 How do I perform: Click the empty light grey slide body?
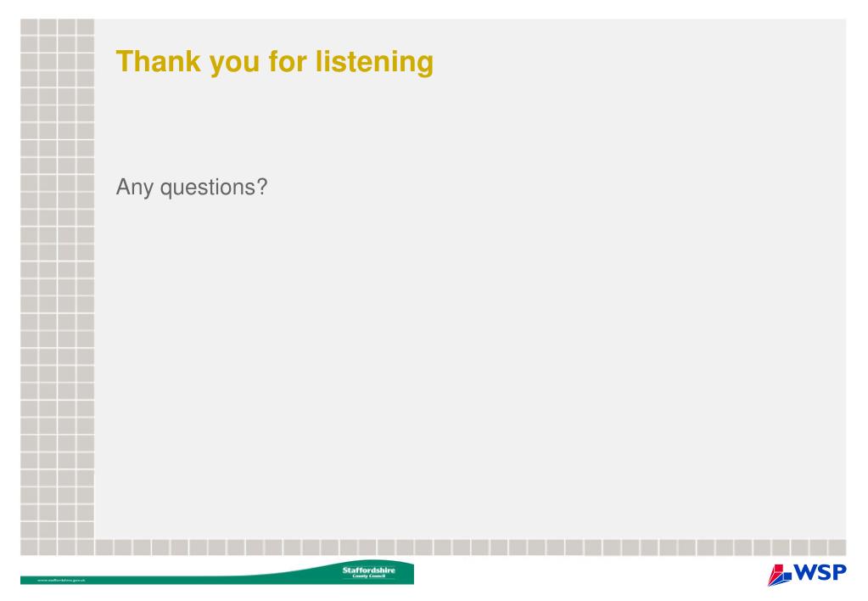tap(470, 333)
